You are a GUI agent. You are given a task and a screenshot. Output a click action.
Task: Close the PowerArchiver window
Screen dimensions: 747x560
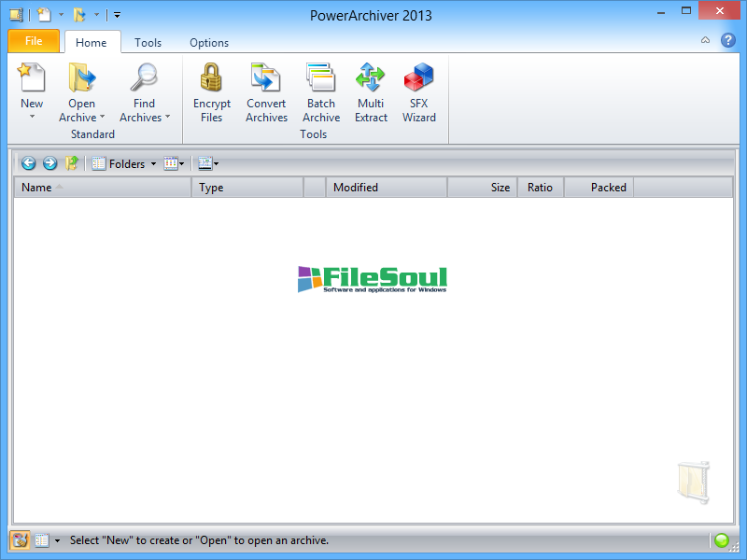pyautogui.click(x=720, y=11)
